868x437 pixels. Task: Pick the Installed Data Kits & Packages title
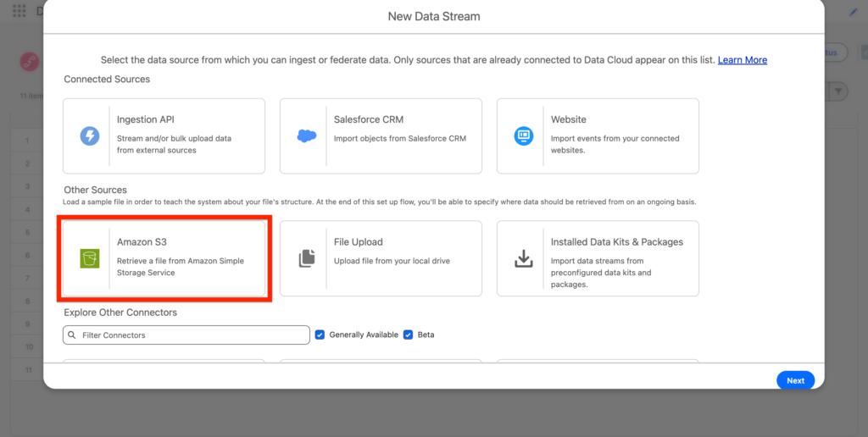tap(616, 242)
